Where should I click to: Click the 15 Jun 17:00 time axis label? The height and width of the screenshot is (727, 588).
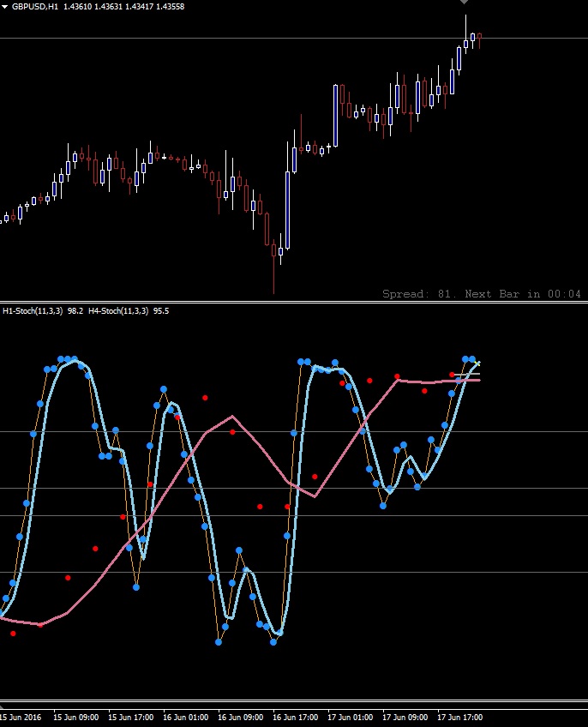(131, 718)
